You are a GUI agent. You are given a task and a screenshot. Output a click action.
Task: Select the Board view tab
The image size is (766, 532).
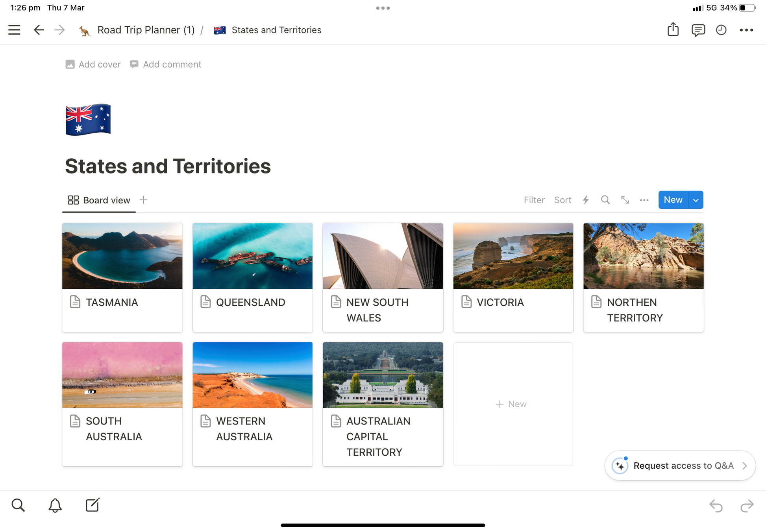(x=99, y=200)
